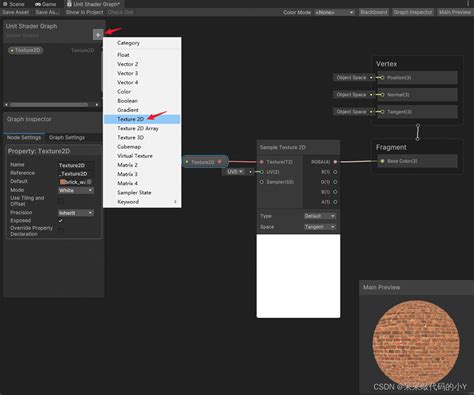Click the plus button to add a blackboard property
The width and height of the screenshot is (474, 395).
pos(98,35)
